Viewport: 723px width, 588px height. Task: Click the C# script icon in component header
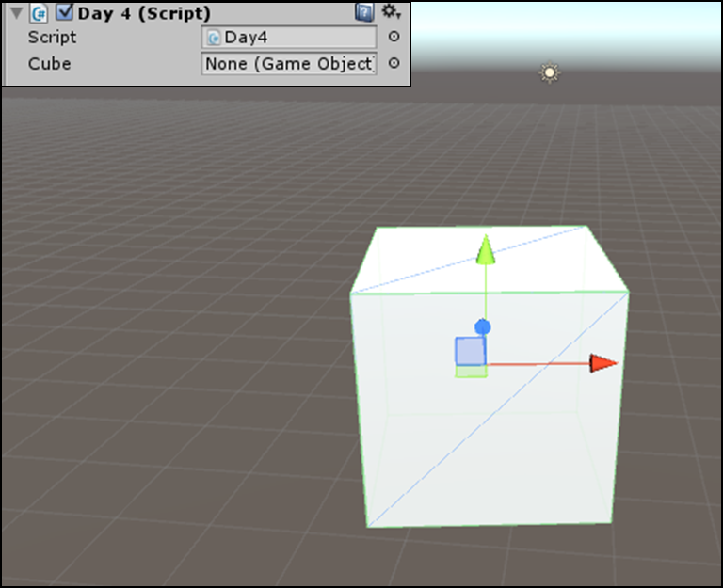point(40,13)
